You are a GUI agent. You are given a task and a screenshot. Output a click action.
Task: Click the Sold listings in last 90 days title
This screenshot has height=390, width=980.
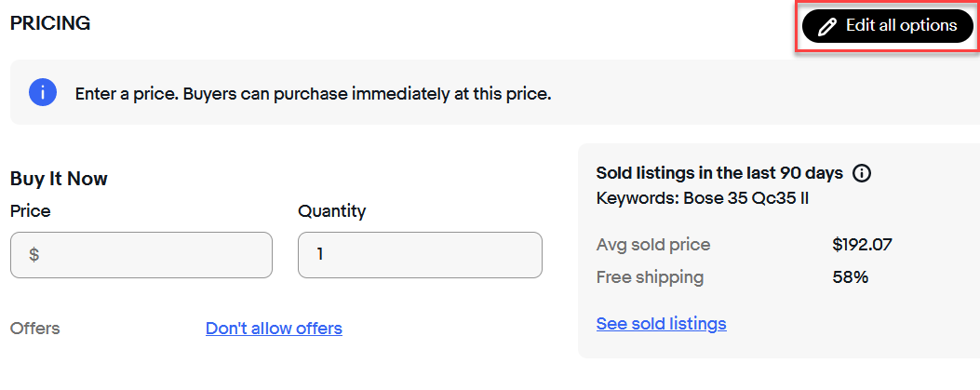[719, 173]
